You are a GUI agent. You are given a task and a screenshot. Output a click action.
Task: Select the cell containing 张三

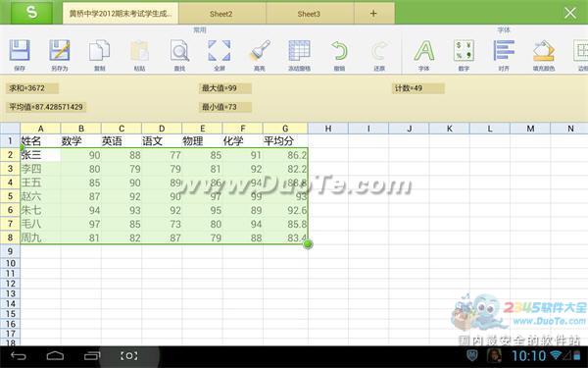40,155
